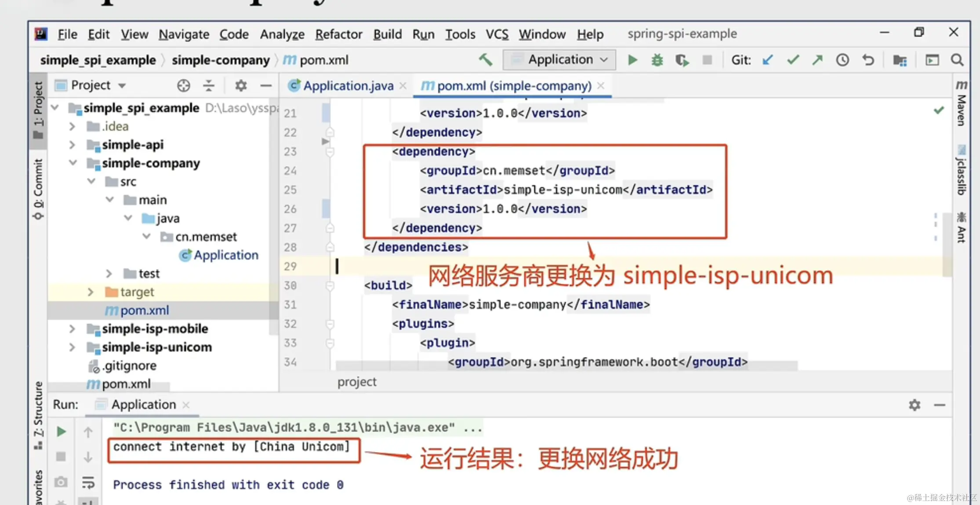Click Git commit checkmark icon
The image size is (980, 505).
tap(793, 60)
